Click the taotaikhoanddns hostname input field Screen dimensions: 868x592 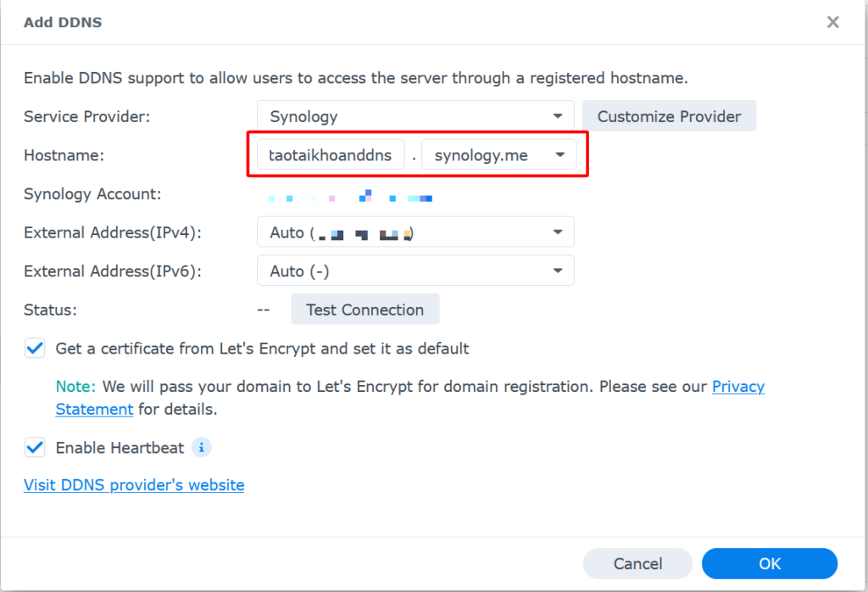point(330,154)
